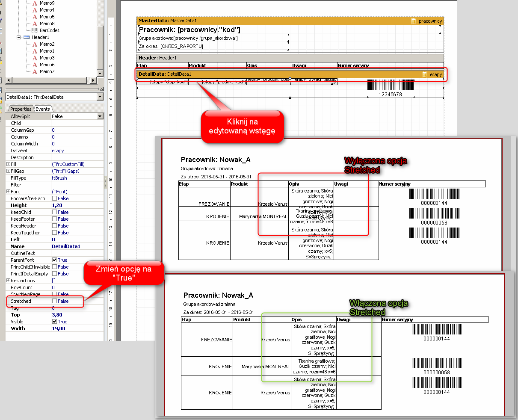Enable the Stretched property checkbox

click(x=54, y=301)
